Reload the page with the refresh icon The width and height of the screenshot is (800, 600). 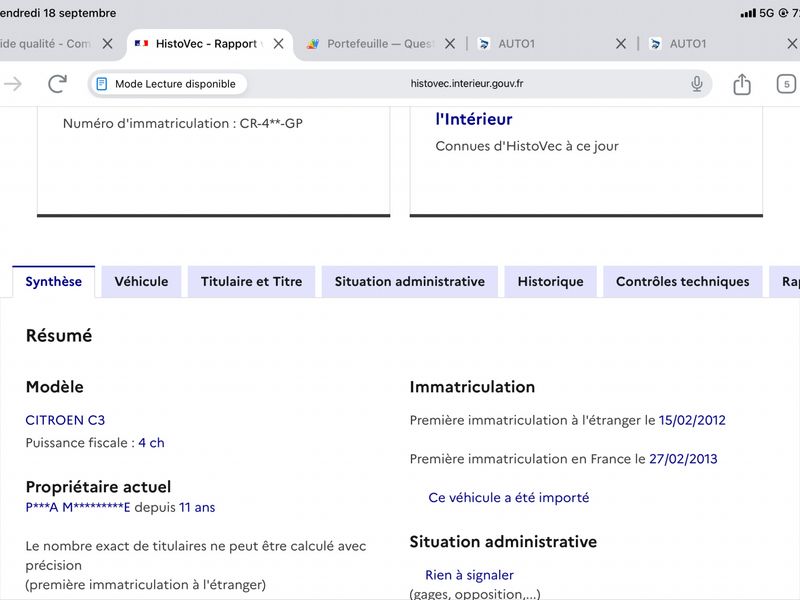coord(57,84)
